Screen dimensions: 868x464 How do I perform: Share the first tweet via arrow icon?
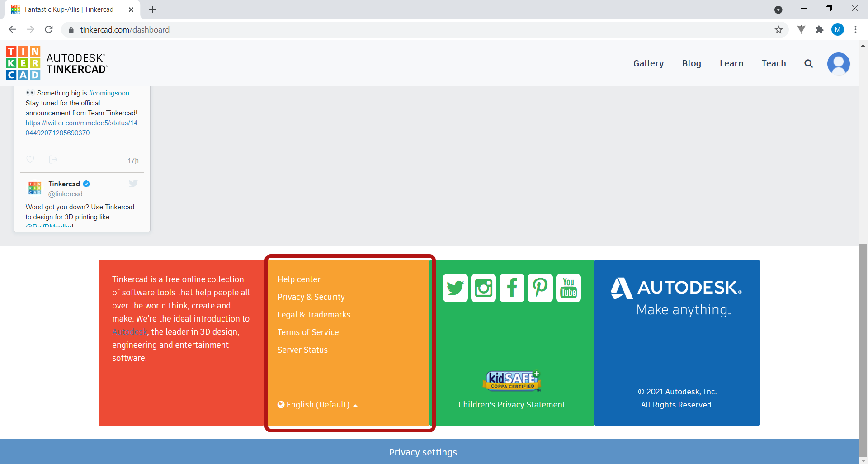click(53, 160)
